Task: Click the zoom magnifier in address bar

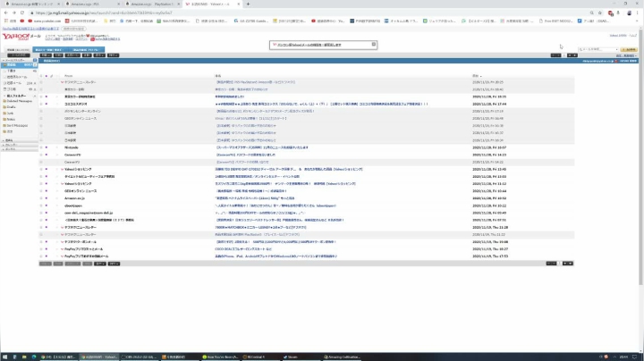Action: (592, 13)
